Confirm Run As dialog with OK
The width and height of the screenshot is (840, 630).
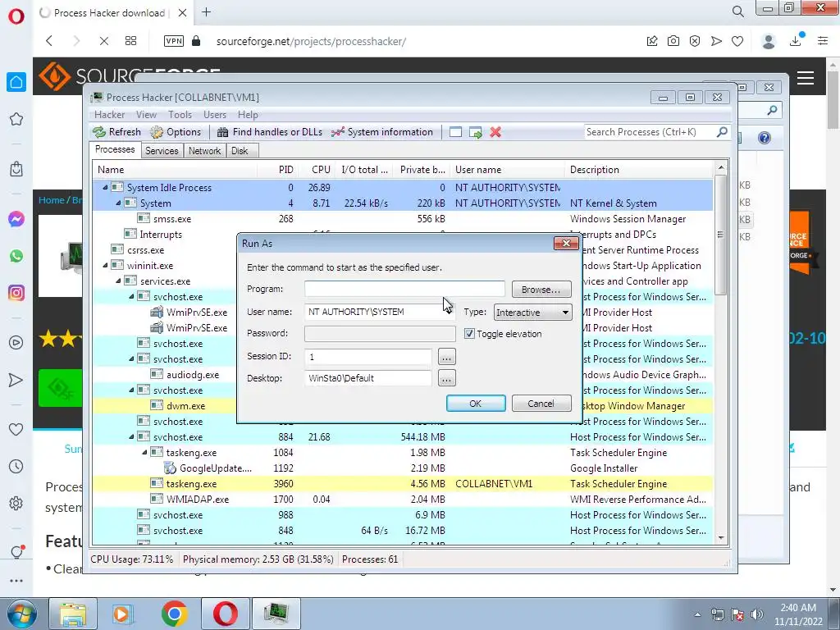476,404
